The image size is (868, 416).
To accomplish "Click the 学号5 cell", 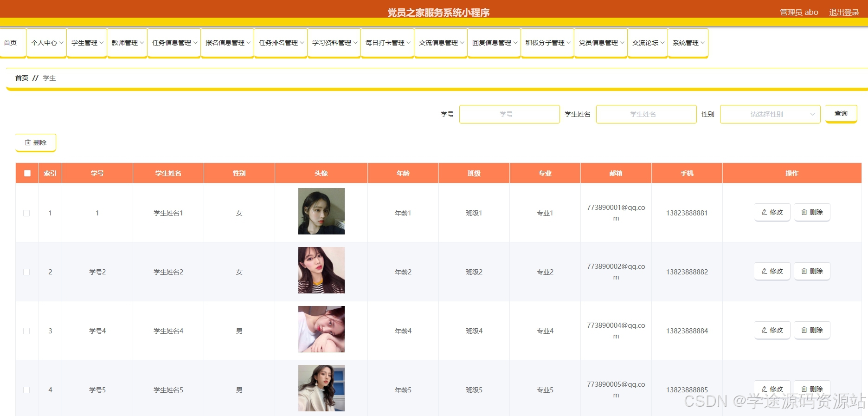I will click(x=97, y=390).
